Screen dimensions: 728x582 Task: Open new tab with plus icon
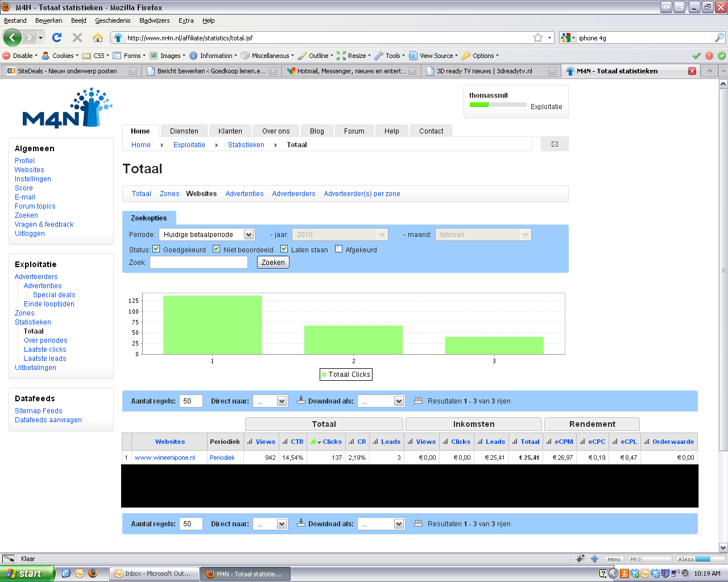tap(709, 71)
